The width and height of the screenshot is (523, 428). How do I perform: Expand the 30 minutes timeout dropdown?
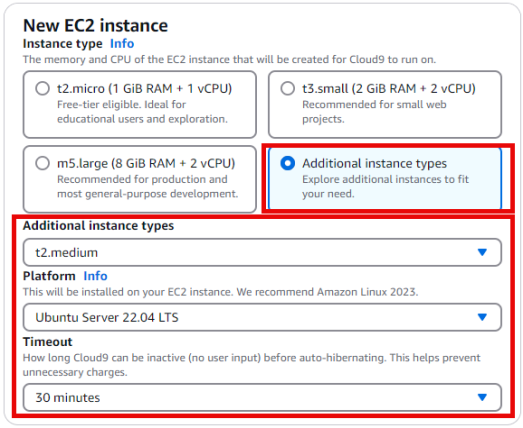(x=262, y=397)
